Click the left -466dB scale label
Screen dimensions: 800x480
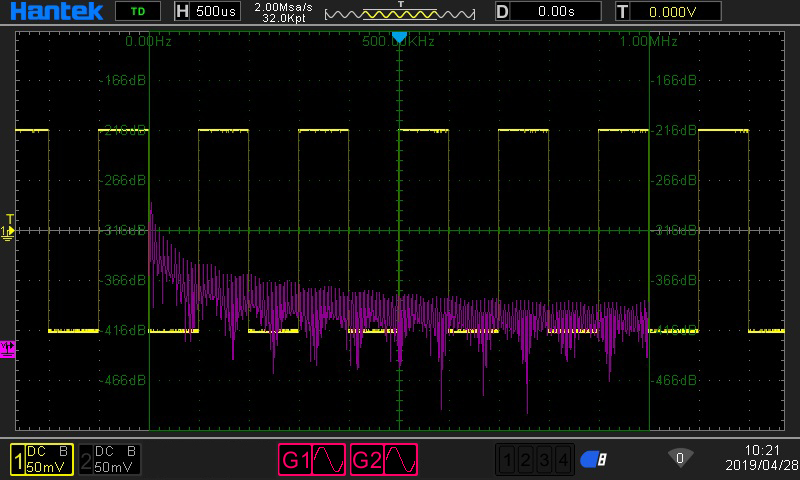tap(123, 381)
